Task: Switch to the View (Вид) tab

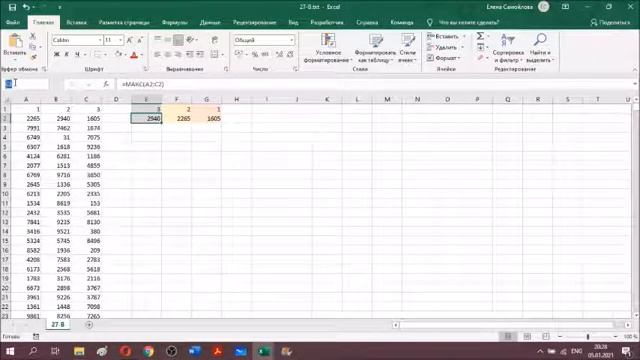Action: (293, 22)
